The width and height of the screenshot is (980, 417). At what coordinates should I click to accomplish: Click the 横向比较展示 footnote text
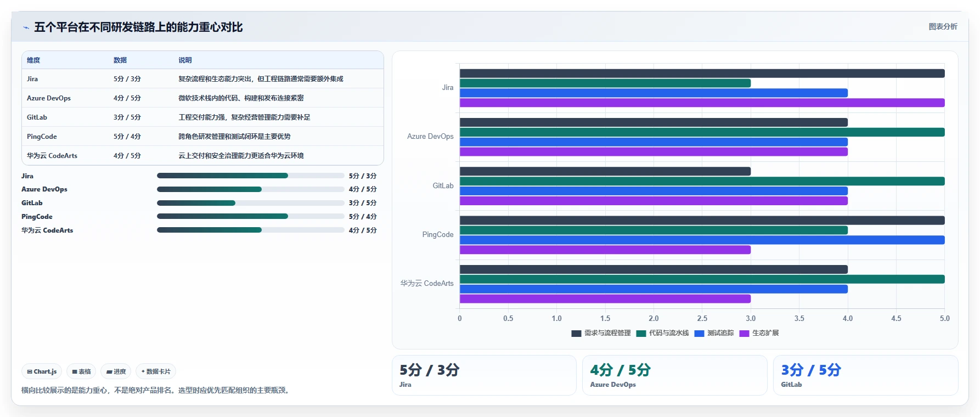tap(155, 391)
